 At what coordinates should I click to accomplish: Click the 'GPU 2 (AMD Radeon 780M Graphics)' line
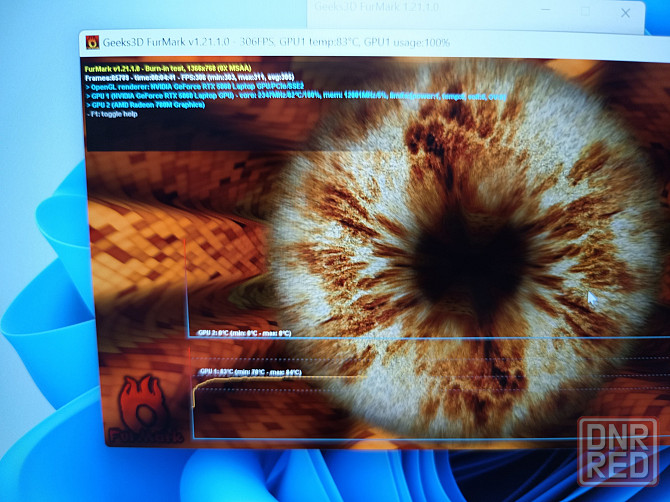(145, 105)
